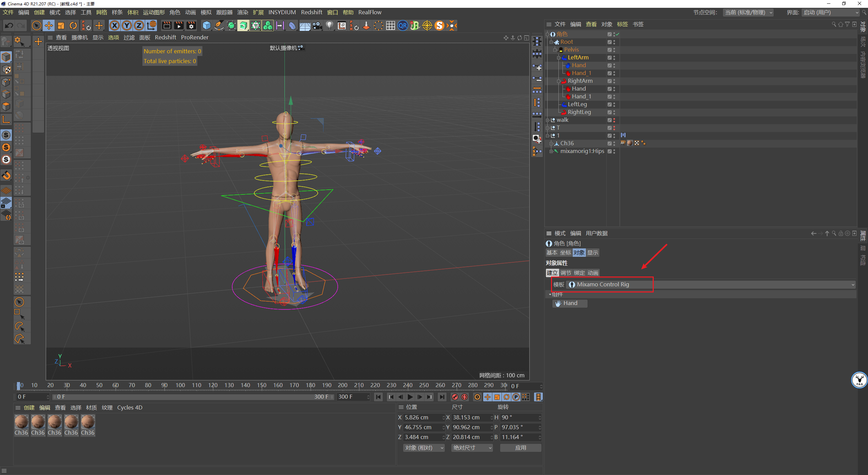
Task: Click frame 150 on the timeline ruler
Action: coord(261,385)
